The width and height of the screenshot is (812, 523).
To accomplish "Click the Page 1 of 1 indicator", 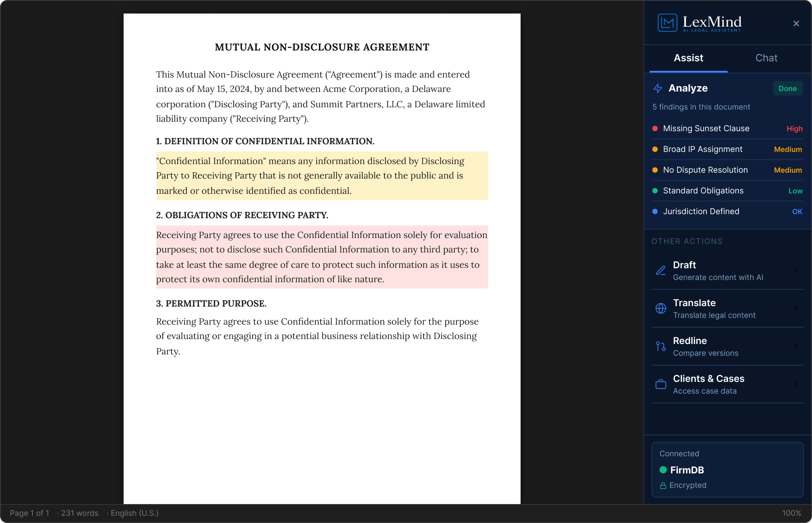I will coord(29,513).
